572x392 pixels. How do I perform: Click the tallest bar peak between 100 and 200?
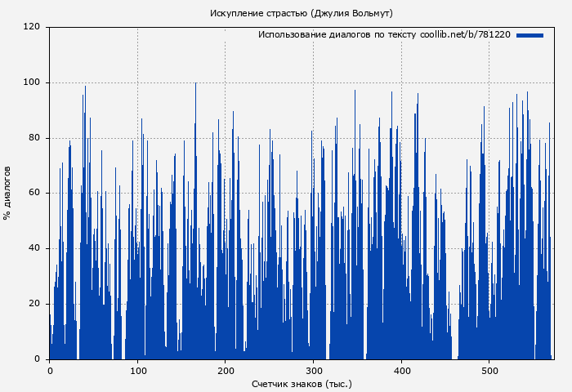[x=195, y=85]
